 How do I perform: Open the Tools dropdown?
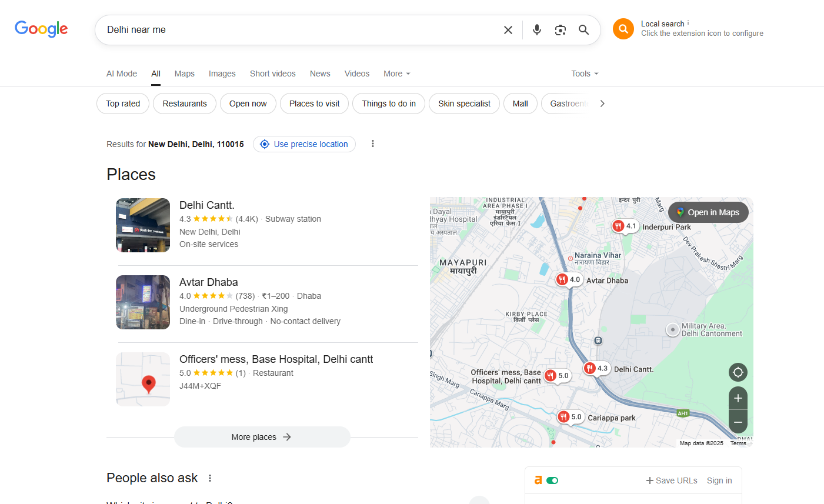point(585,74)
